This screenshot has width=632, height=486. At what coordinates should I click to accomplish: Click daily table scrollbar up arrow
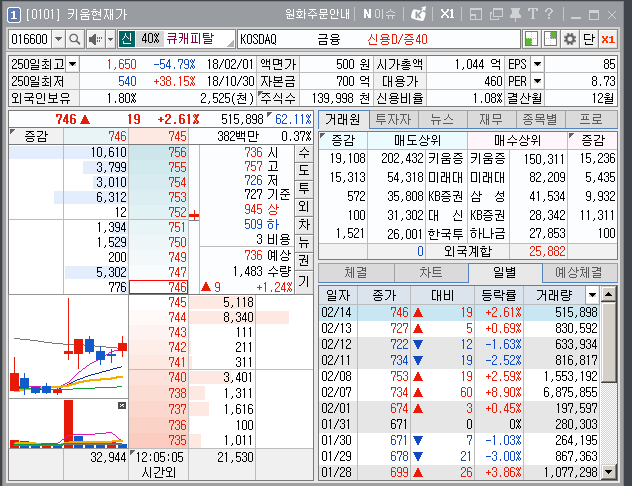pyautogui.click(x=608, y=295)
